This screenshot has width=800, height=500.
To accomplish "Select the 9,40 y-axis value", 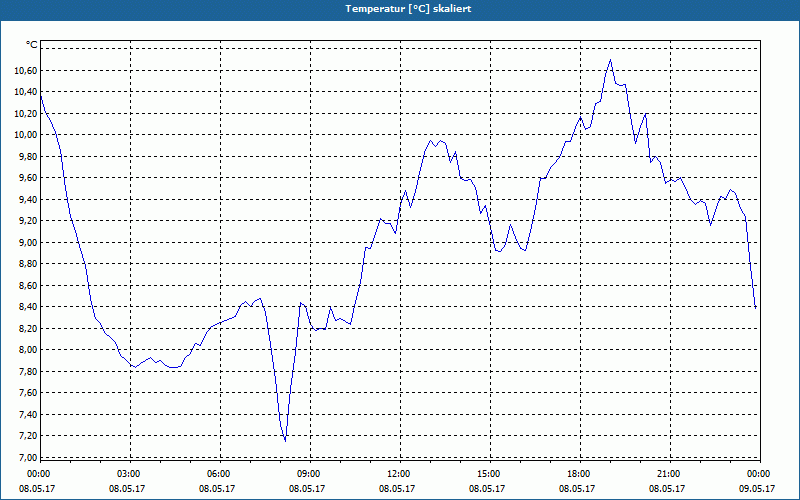I will click(x=28, y=199).
